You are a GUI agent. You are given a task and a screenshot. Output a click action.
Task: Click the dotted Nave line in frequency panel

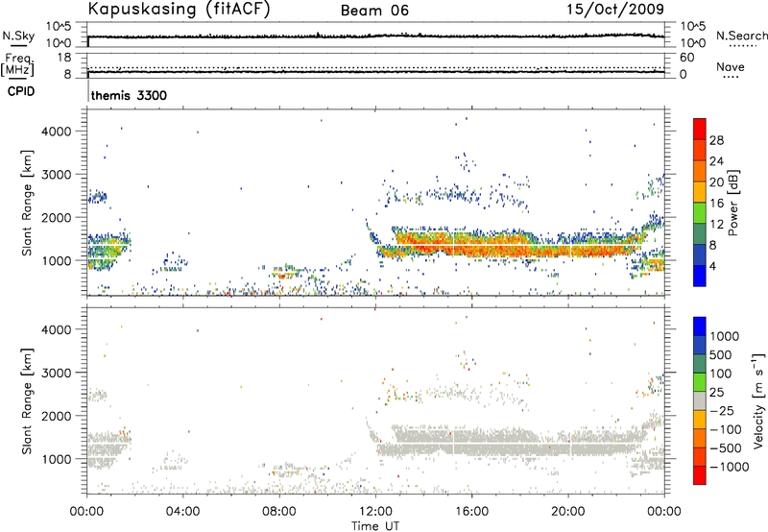point(375,67)
